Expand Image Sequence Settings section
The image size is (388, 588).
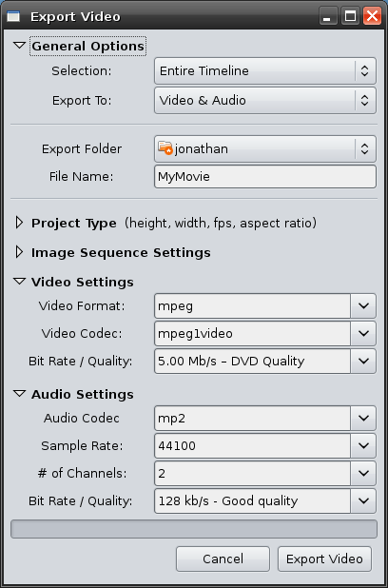pyautogui.click(x=19, y=252)
